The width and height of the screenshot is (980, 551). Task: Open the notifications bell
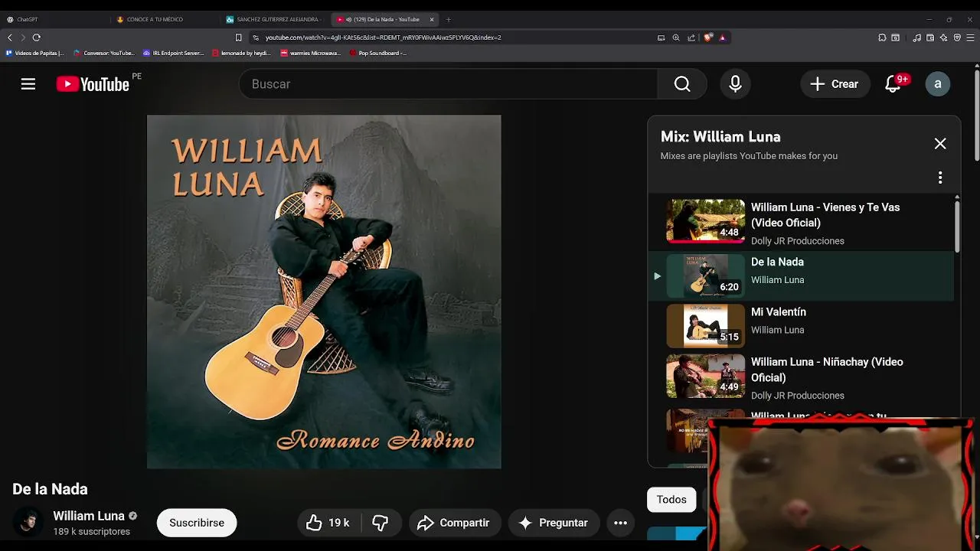click(x=893, y=84)
